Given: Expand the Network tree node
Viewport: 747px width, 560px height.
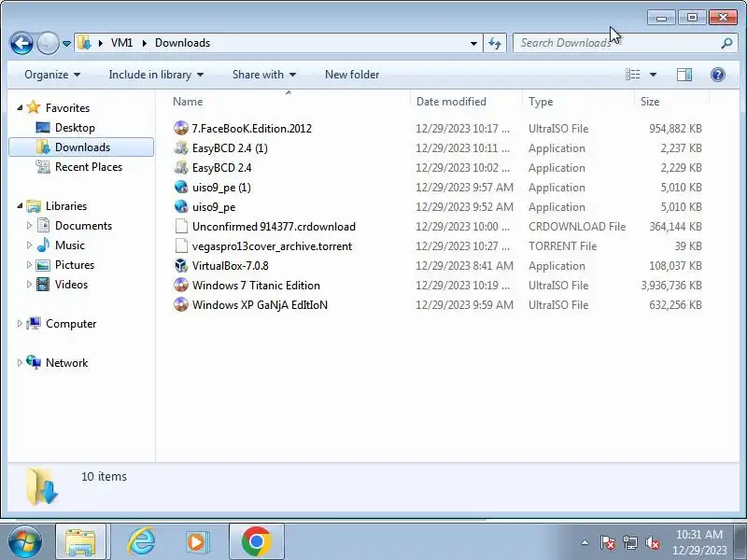Looking at the screenshot, I should coord(20,363).
